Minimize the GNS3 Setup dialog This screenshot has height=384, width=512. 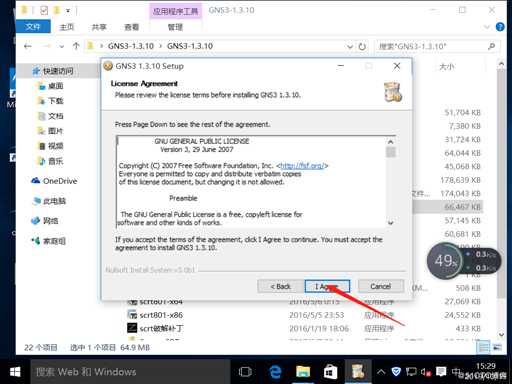tap(341, 66)
